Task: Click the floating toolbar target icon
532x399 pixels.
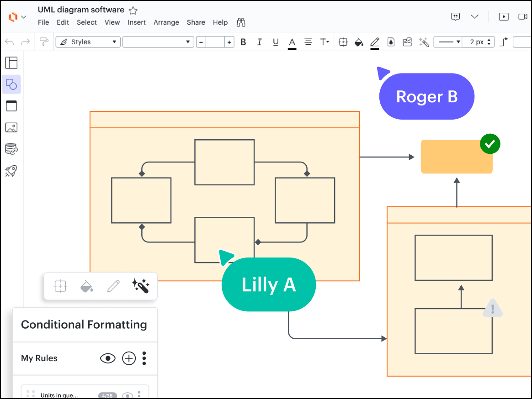Action: (60, 286)
